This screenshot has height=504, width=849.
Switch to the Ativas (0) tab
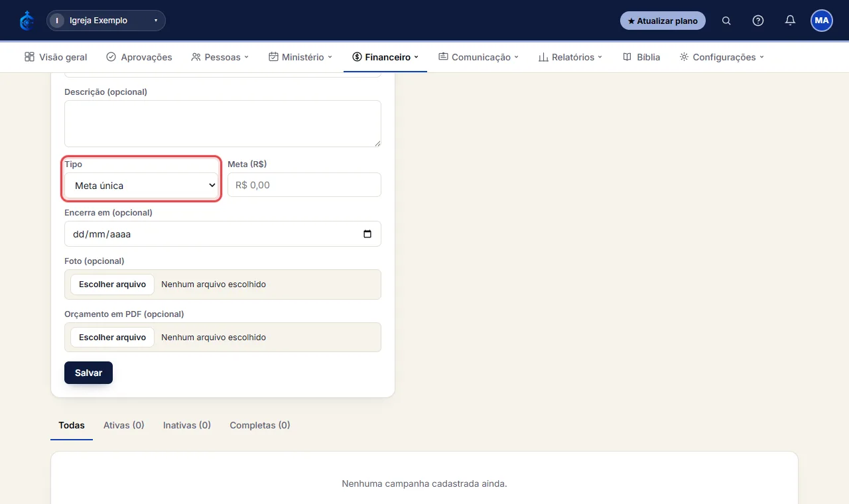[x=124, y=425]
